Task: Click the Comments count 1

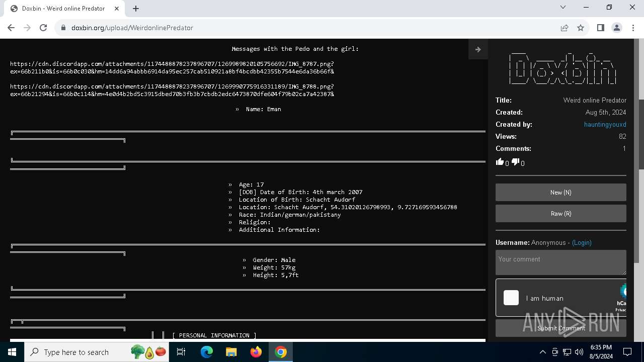Action: pyautogui.click(x=624, y=148)
